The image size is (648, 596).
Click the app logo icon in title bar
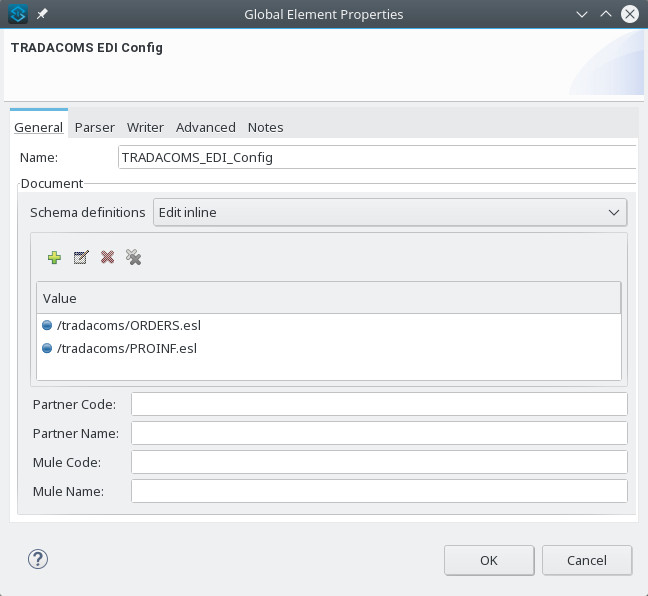(17, 14)
